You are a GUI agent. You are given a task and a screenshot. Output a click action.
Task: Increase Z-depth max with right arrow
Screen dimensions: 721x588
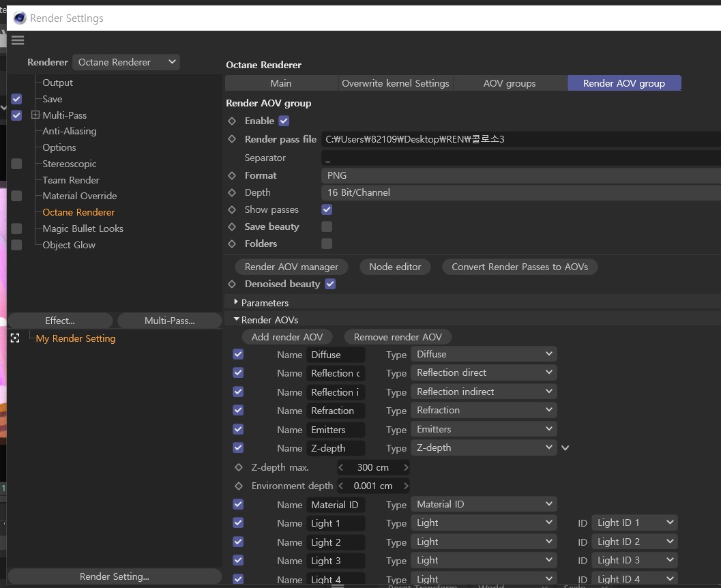(x=406, y=467)
